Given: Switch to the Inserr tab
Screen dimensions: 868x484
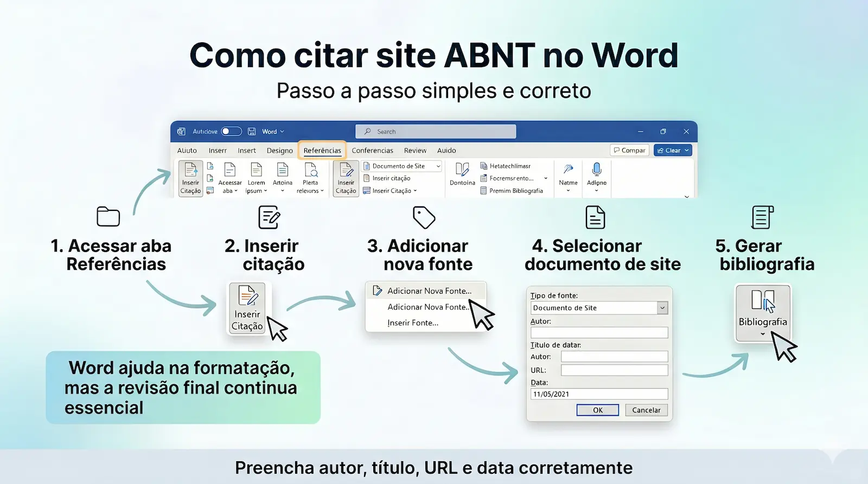Looking at the screenshot, I should tap(218, 151).
